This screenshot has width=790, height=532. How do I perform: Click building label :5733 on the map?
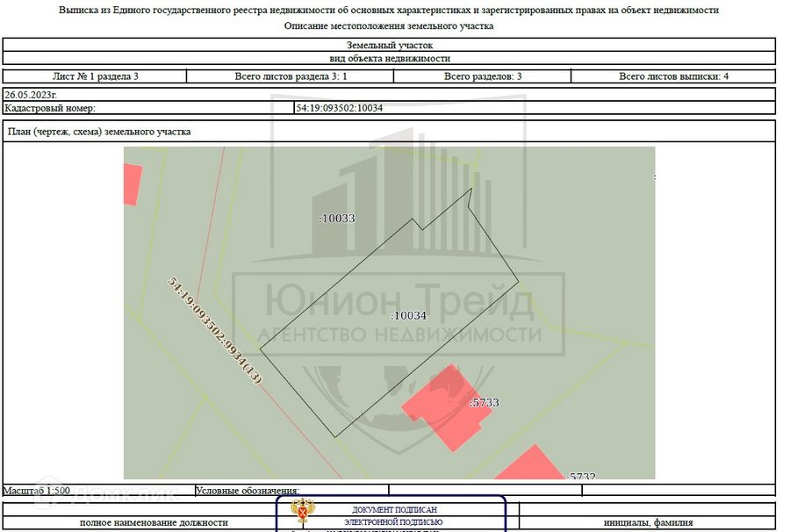coord(485,403)
